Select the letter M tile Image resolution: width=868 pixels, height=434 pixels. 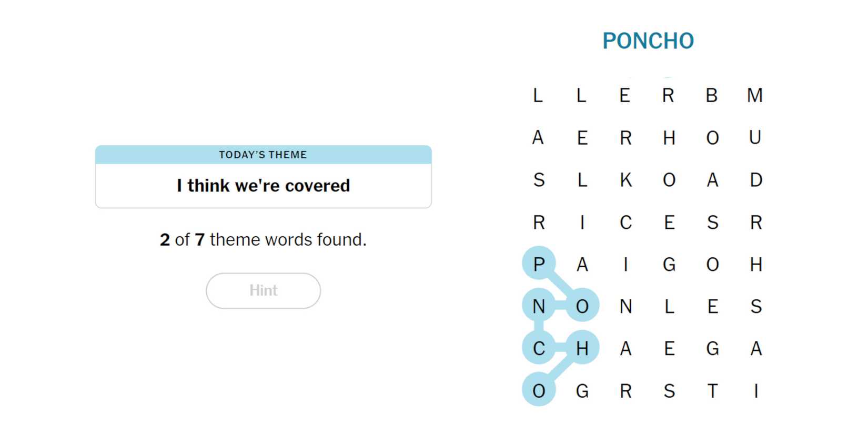[x=755, y=95]
